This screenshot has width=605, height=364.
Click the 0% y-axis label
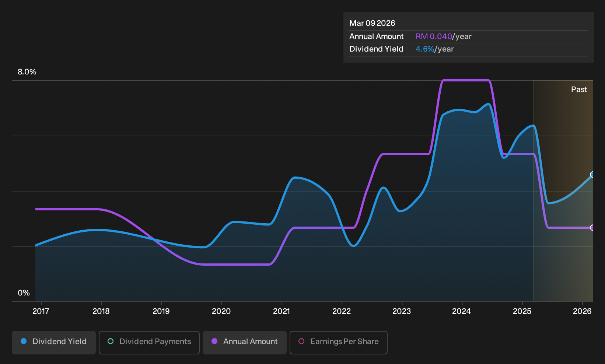tap(24, 293)
